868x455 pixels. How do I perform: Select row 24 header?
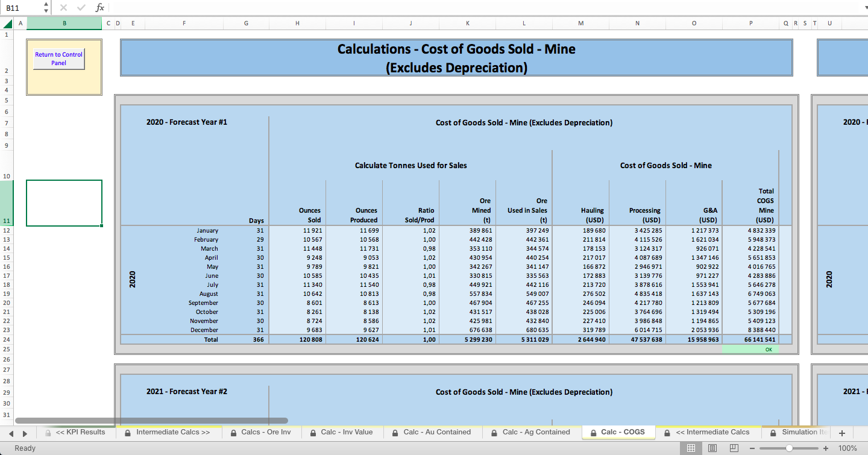tap(7, 339)
